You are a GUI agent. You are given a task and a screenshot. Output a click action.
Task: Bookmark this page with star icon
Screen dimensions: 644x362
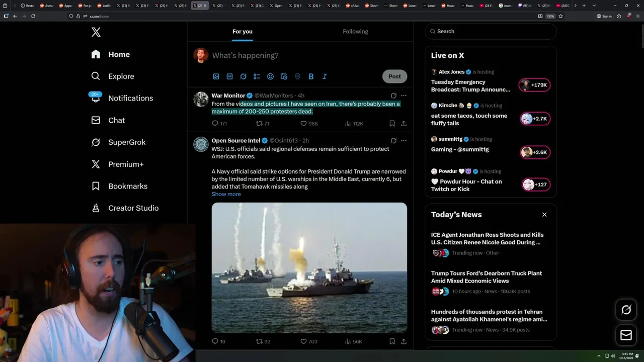[x=560, y=16]
